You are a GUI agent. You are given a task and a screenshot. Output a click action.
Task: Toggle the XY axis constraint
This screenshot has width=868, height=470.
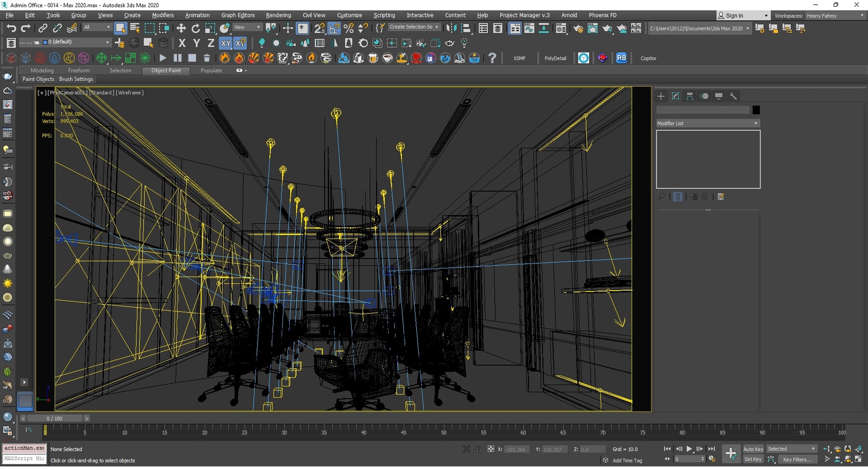pos(226,43)
